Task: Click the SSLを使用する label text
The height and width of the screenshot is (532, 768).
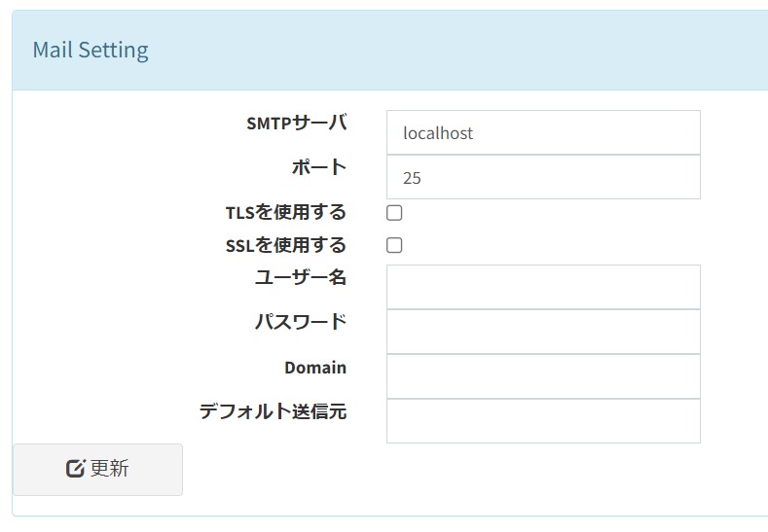Action: coord(285,245)
